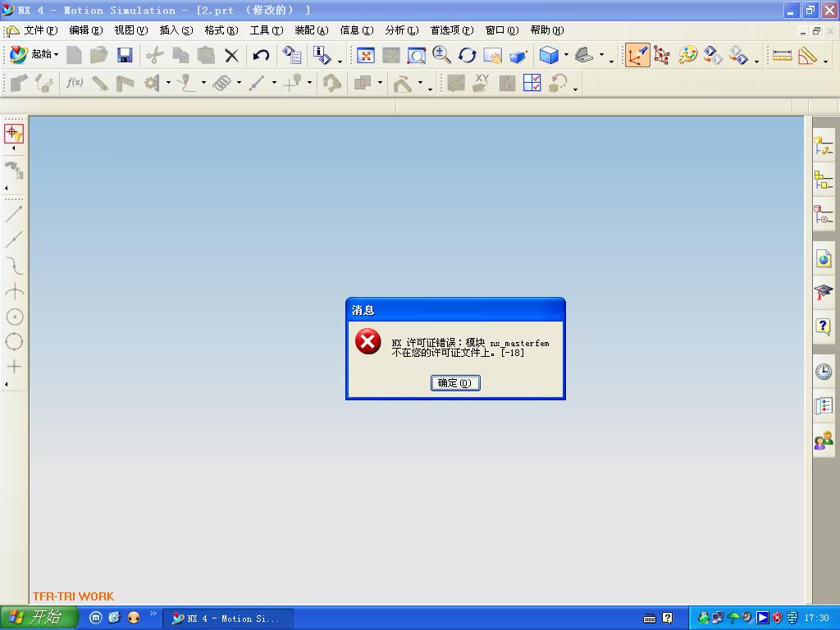
Task: Click the point plus tool in left toolbar
Action: [14, 367]
